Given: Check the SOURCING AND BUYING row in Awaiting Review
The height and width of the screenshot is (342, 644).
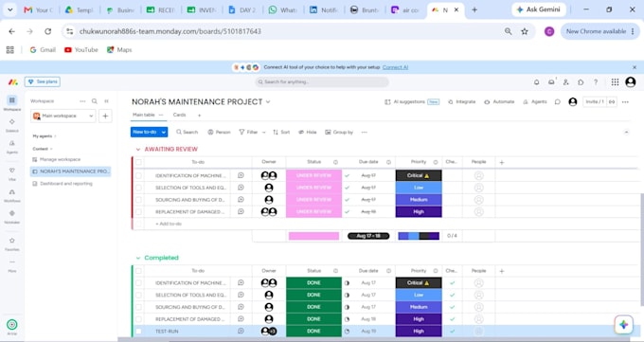Looking at the screenshot, I should pos(138,200).
